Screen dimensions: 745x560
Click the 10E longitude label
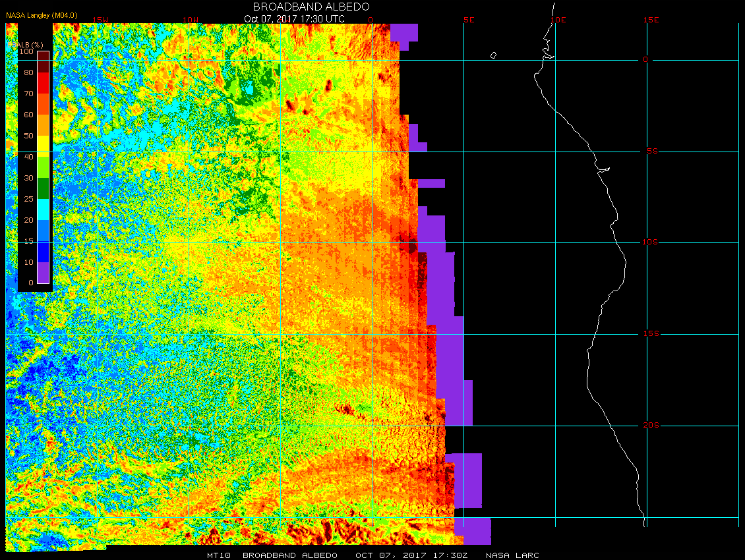pyautogui.click(x=558, y=20)
